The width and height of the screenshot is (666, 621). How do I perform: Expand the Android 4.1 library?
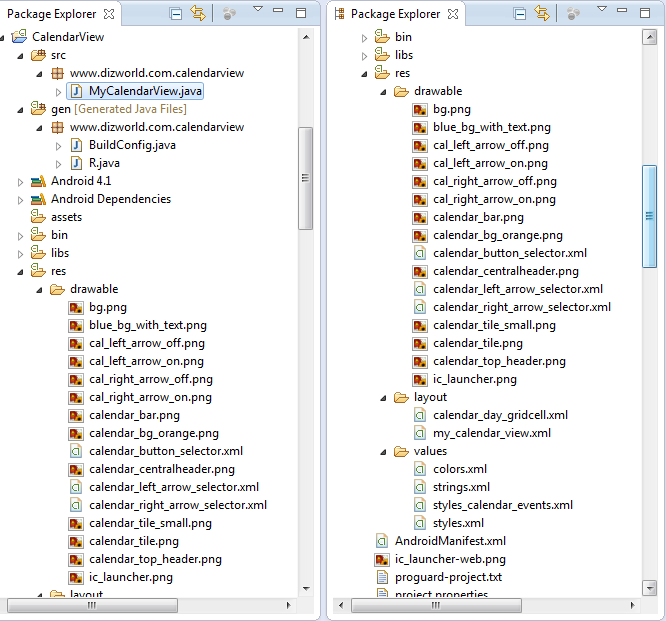pyautogui.click(x=20, y=182)
